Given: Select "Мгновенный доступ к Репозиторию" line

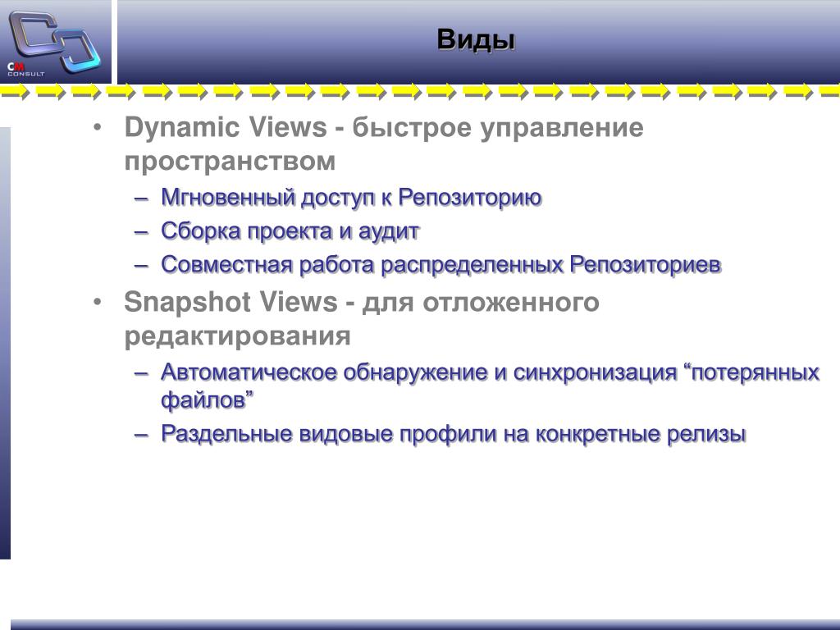Looking at the screenshot, I should click(351, 198).
